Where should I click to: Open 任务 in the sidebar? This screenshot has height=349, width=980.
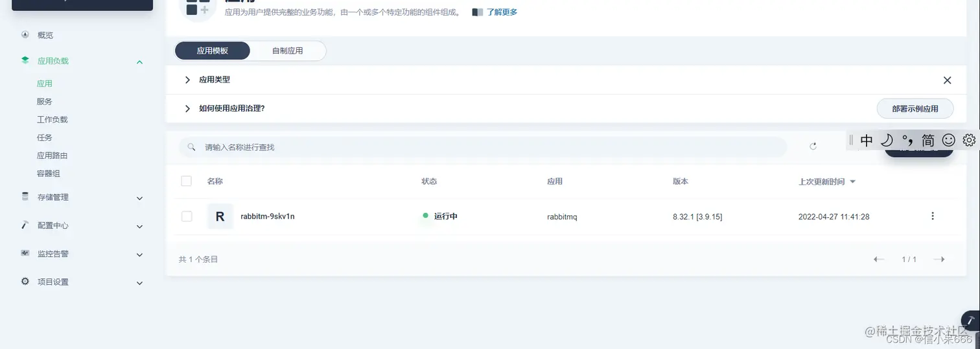(45, 138)
